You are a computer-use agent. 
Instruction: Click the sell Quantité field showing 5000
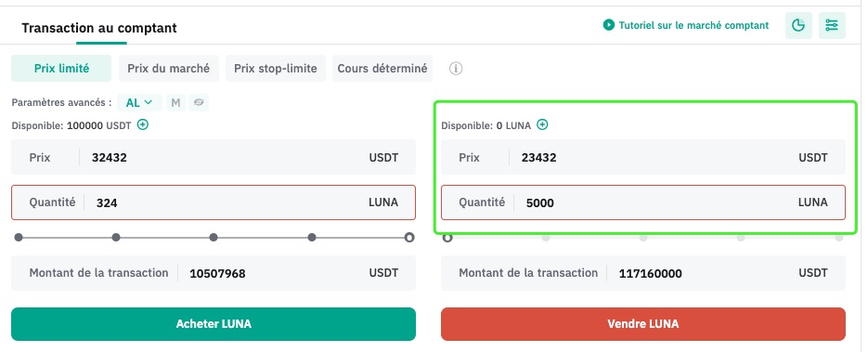[x=643, y=202]
